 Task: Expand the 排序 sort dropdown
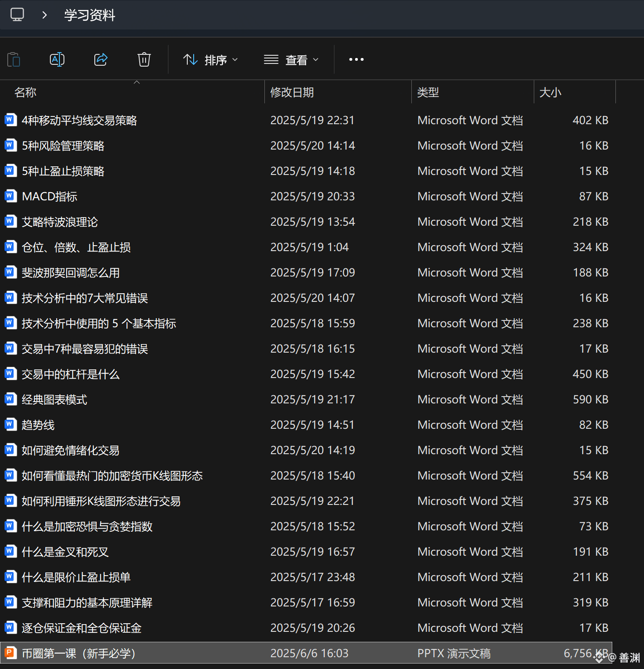[210, 60]
